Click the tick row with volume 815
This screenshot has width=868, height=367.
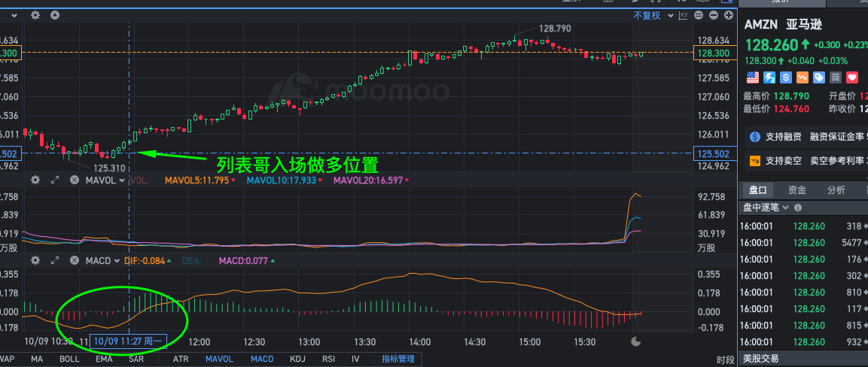[x=803, y=326]
